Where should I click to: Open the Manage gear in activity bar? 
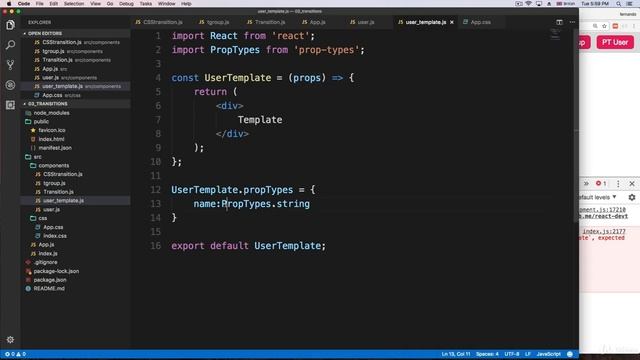(10, 340)
